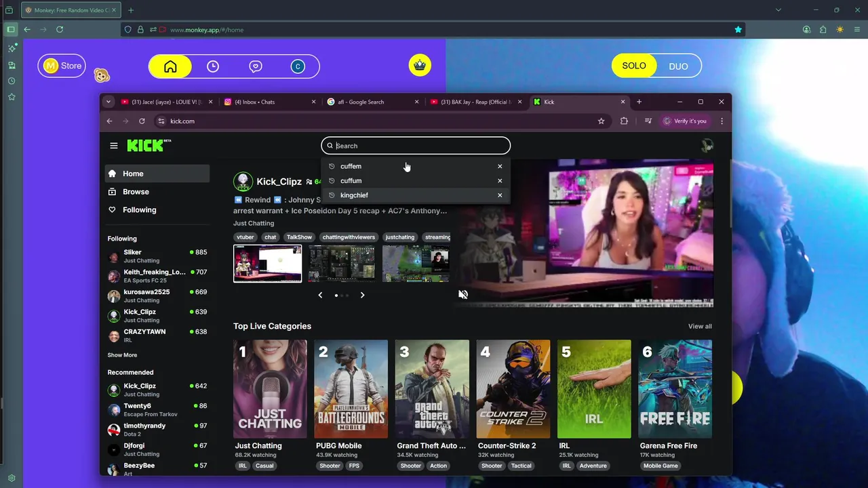Expand 'Show More' followed channels

pyautogui.click(x=122, y=355)
